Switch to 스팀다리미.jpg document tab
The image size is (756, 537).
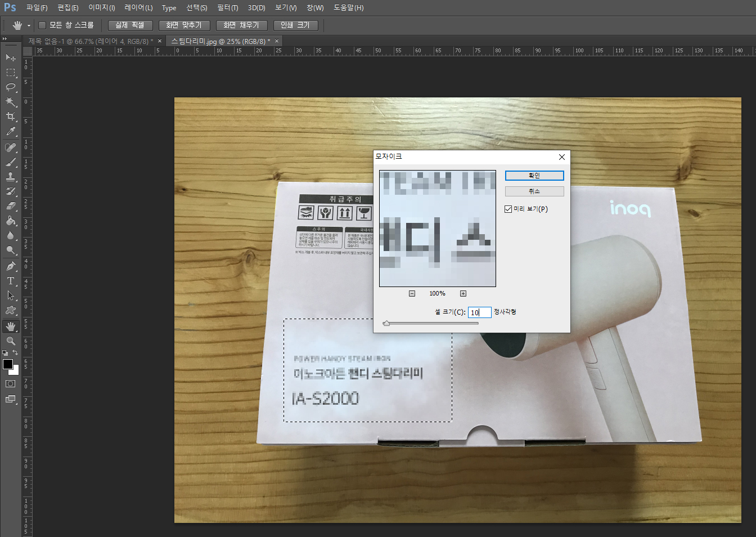point(220,41)
